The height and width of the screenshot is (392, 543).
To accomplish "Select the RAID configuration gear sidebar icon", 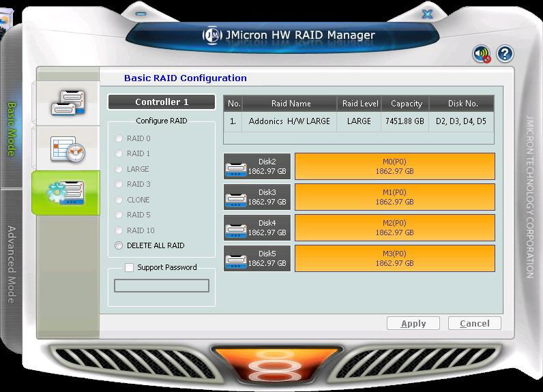I will tap(66, 193).
